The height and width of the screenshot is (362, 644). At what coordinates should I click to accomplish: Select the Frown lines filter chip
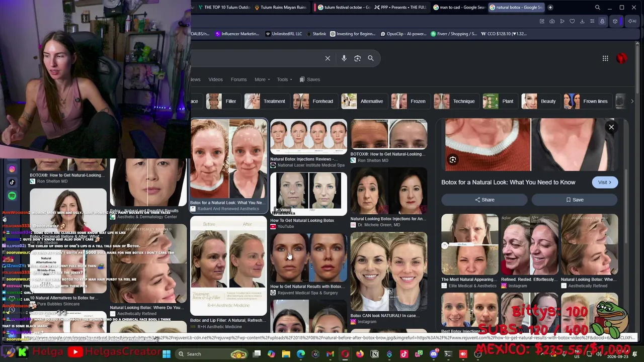[x=586, y=101]
